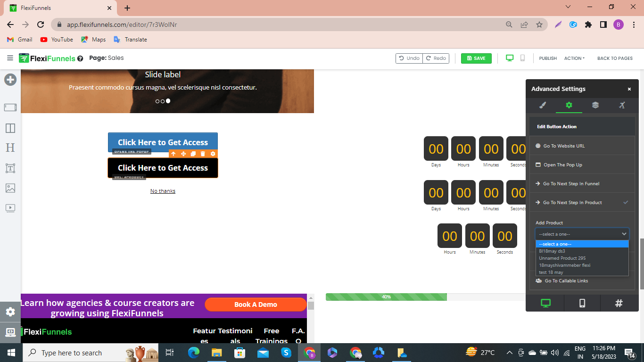Choose Go To Next Step In Product
This screenshot has width=644, height=362.
click(x=582, y=202)
